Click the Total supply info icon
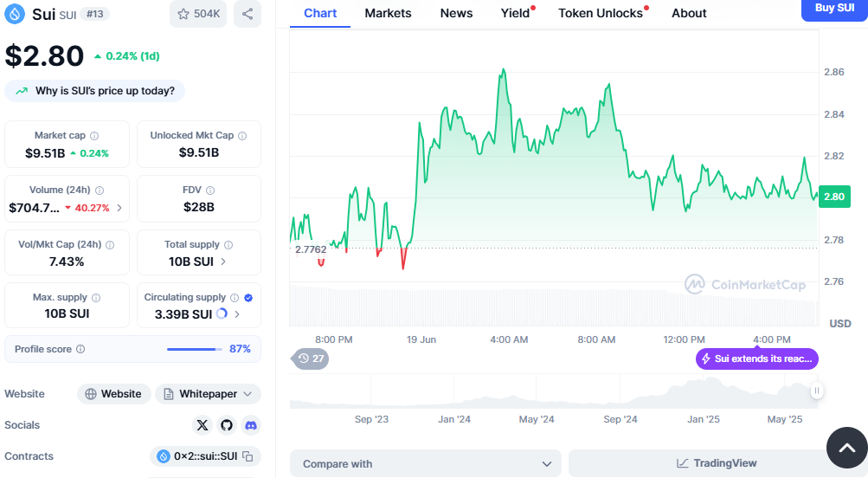 point(228,244)
